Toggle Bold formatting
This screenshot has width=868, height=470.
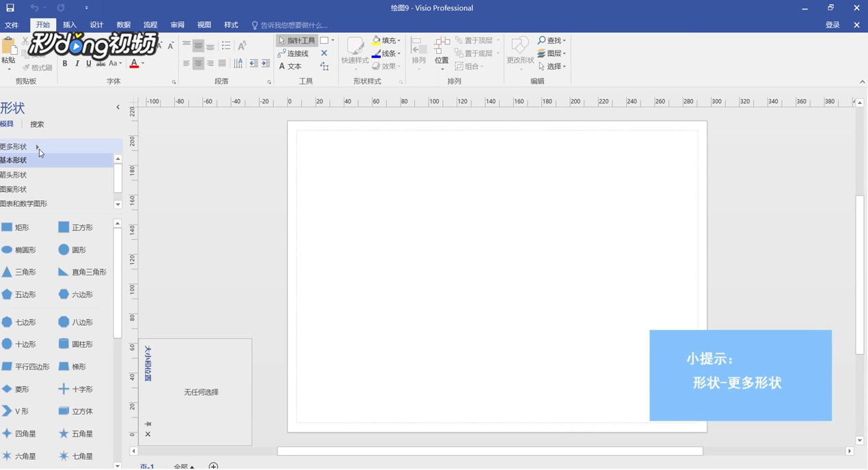65,64
